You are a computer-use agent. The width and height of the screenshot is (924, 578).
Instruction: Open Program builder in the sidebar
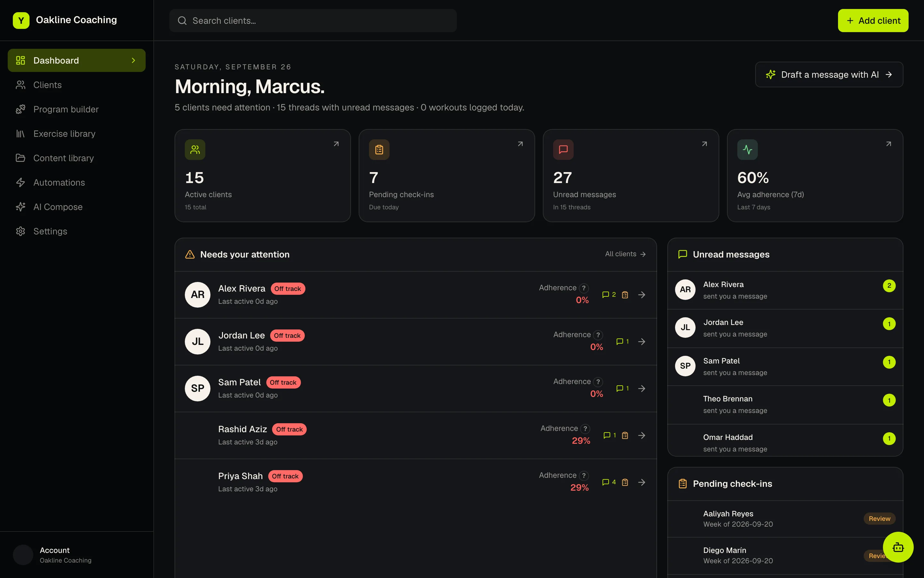click(x=76, y=109)
